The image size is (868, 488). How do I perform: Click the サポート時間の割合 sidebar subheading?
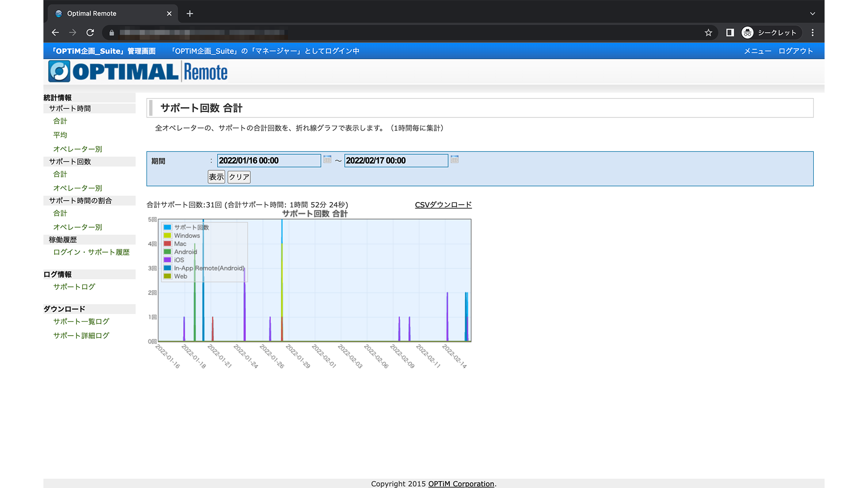pyautogui.click(x=80, y=201)
